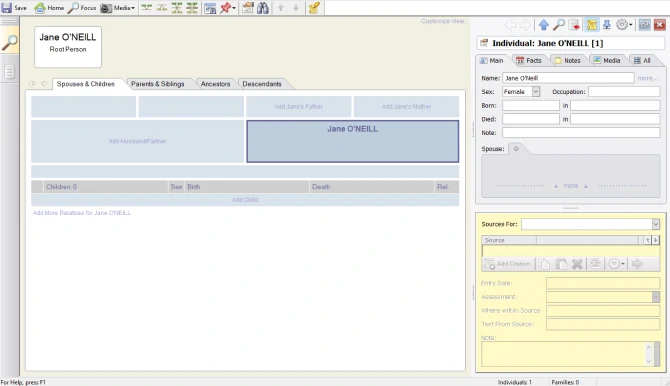Click the Born place field
670x386 pixels.
(615, 105)
